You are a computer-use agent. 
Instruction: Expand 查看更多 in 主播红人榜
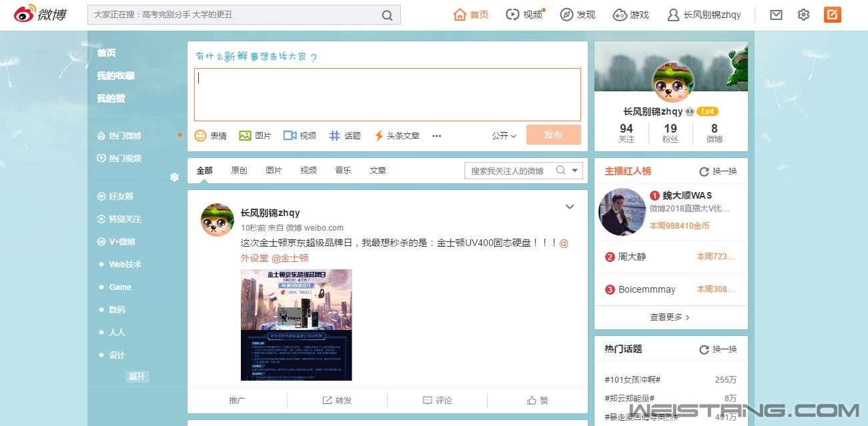pos(671,317)
